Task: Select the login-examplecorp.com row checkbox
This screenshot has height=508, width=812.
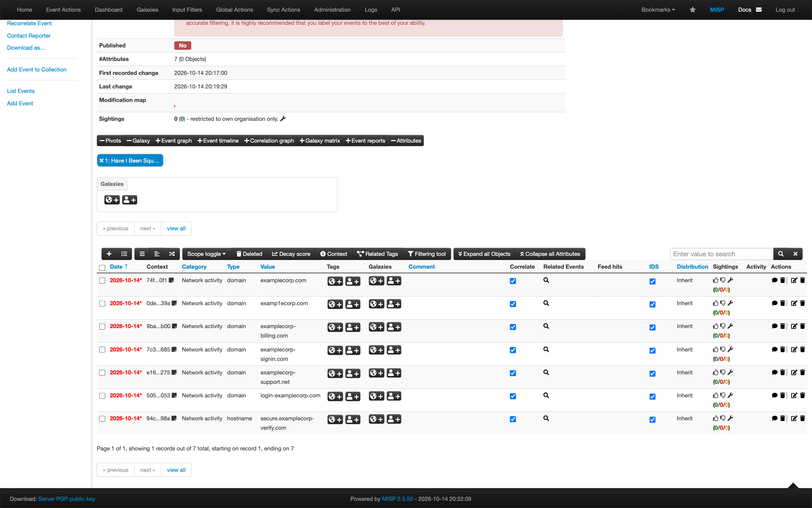Action: click(102, 396)
